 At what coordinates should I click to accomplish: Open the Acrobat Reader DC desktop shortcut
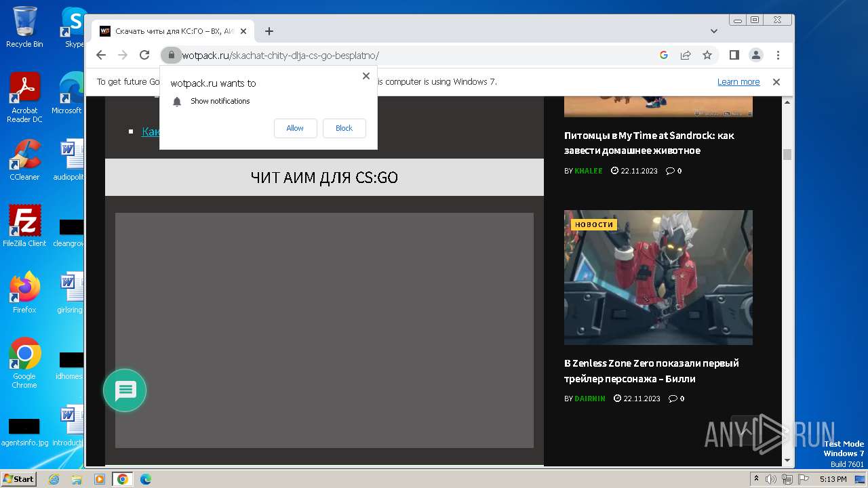tap(24, 98)
